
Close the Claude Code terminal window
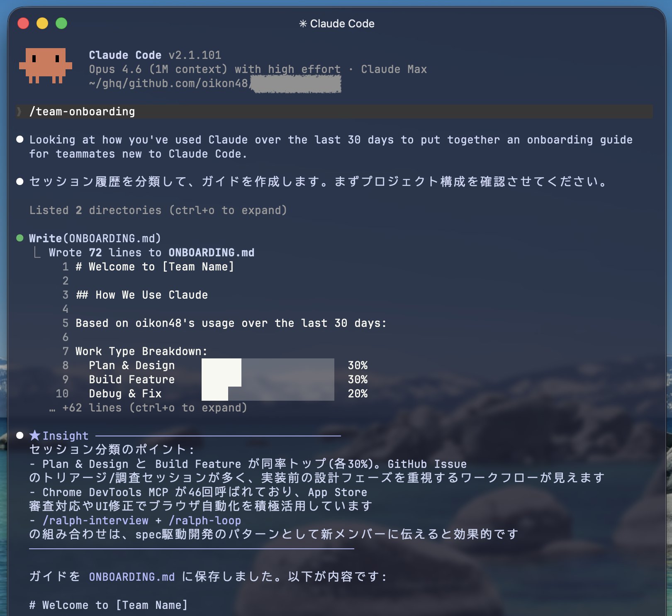23,23
